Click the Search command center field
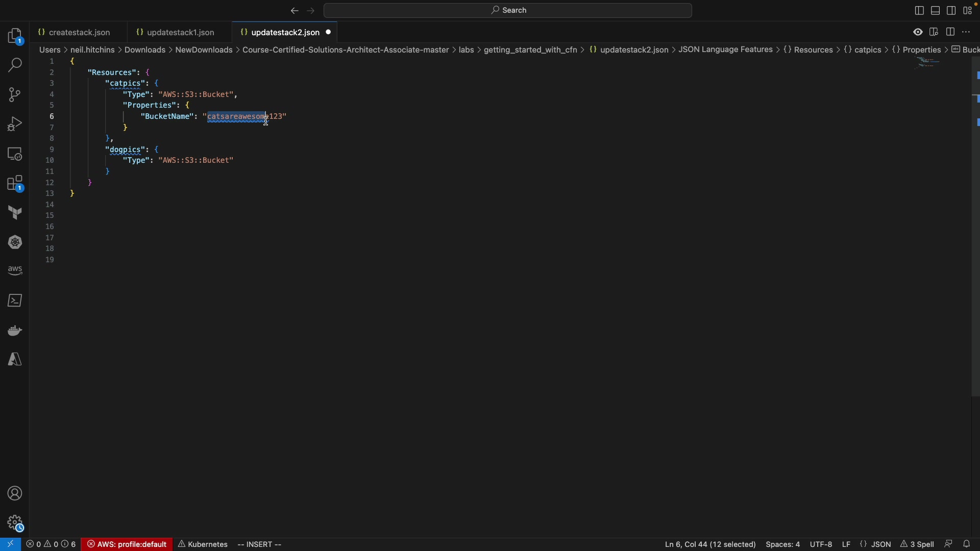The height and width of the screenshot is (551, 980). click(508, 11)
